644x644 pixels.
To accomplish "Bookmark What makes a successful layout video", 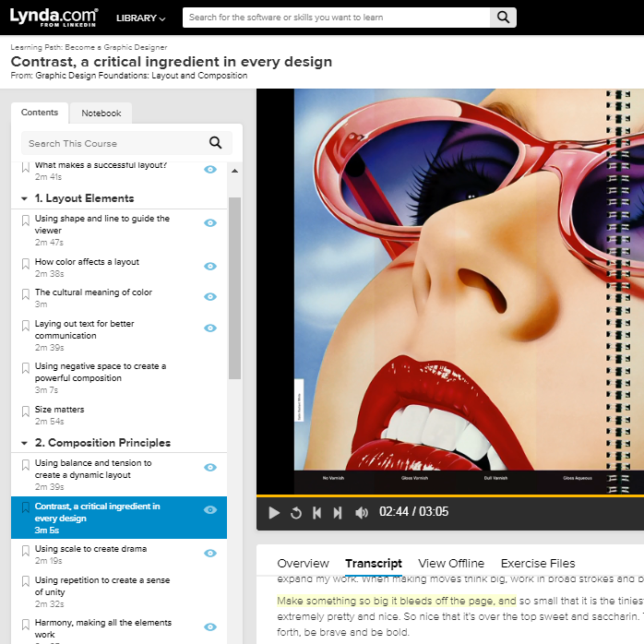I will 26,167.
